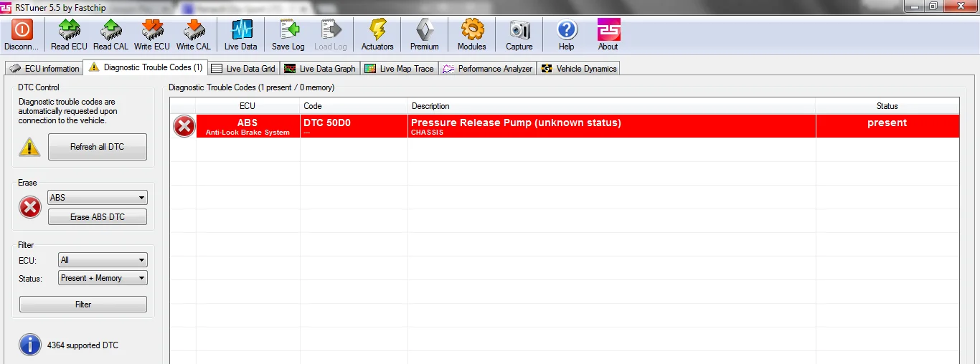Open the Premium Renault logo icon
980x364 pixels.
(x=425, y=29)
